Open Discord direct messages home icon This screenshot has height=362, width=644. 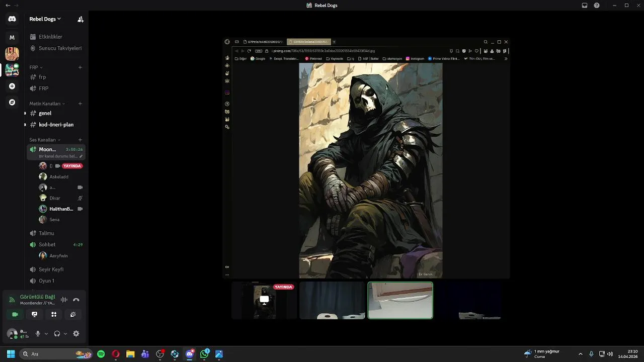12,19
